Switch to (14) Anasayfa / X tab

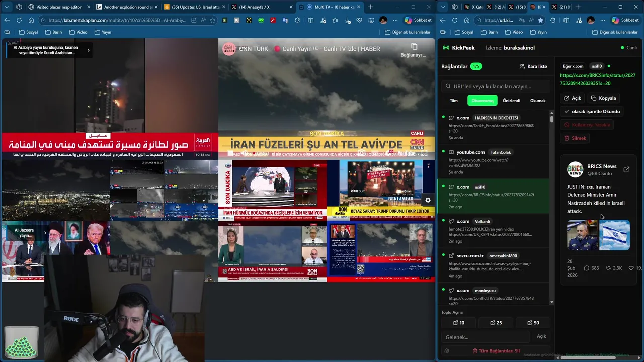(x=262, y=7)
